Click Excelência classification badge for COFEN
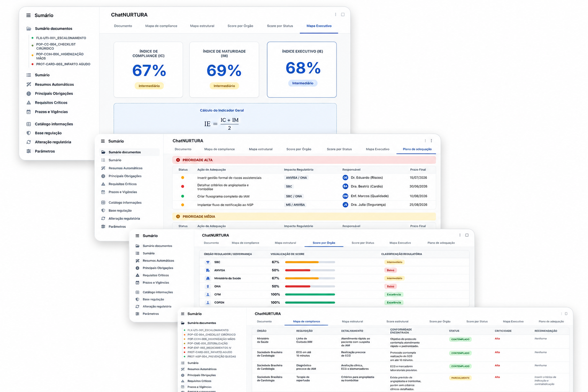The width and height of the screenshot is (588, 392). (x=394, y=302)
